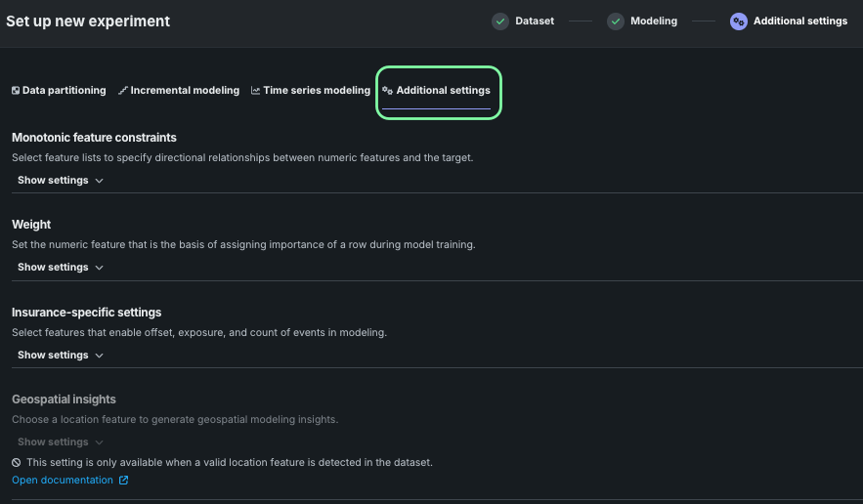Return to the Modeling step label

[654, 21]
